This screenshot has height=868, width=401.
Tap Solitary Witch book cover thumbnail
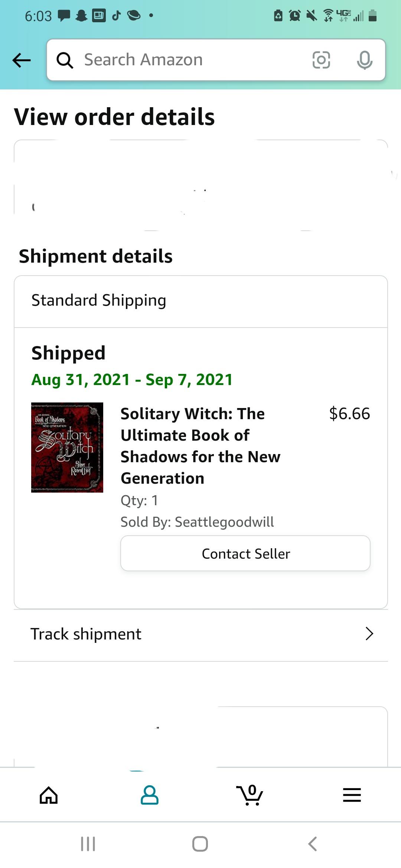(x=67, y=447)
